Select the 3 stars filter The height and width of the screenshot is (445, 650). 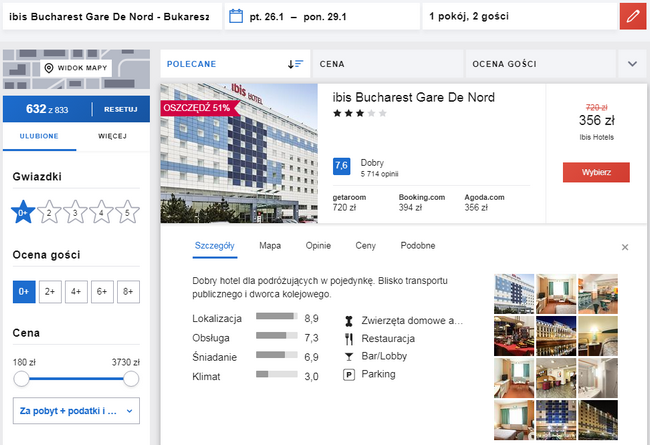(x=75, y=212)
